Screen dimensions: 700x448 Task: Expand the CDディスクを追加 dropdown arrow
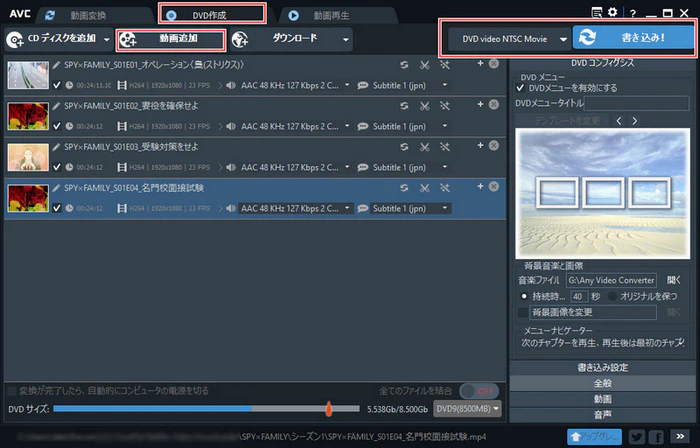coord(106,39)
